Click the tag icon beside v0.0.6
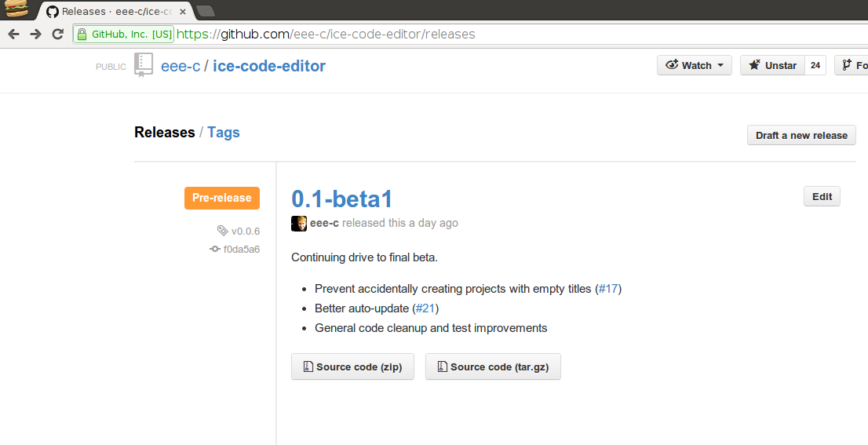Image resolution: width=868 pixels, height=445 pixels. click(x=223, y=230)
